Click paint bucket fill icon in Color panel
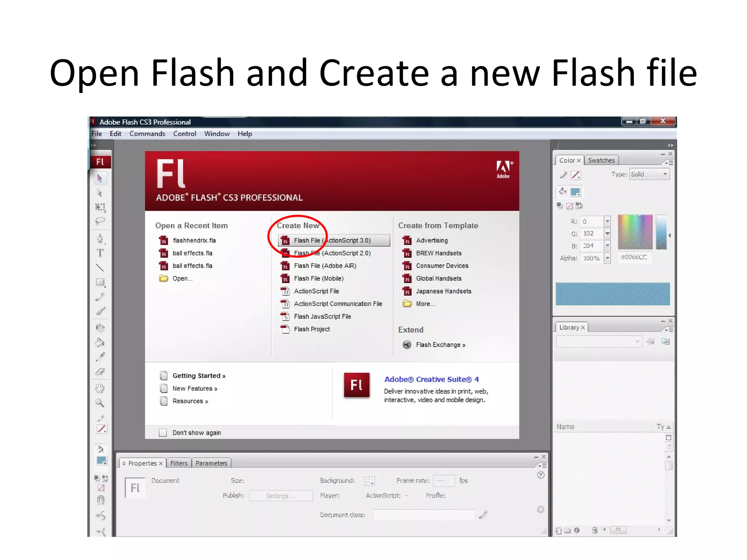The width and height of the screenshot is (747, 560). pos(563,191)
